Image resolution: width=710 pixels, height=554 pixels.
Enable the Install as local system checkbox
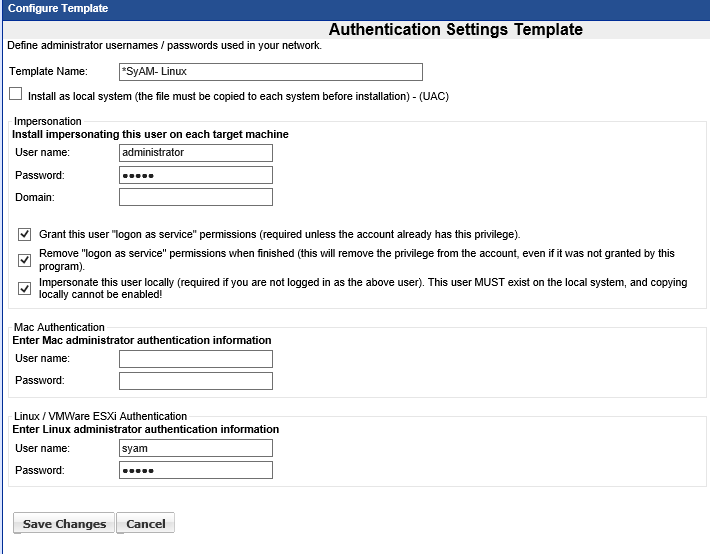click(x=15, y=94)
